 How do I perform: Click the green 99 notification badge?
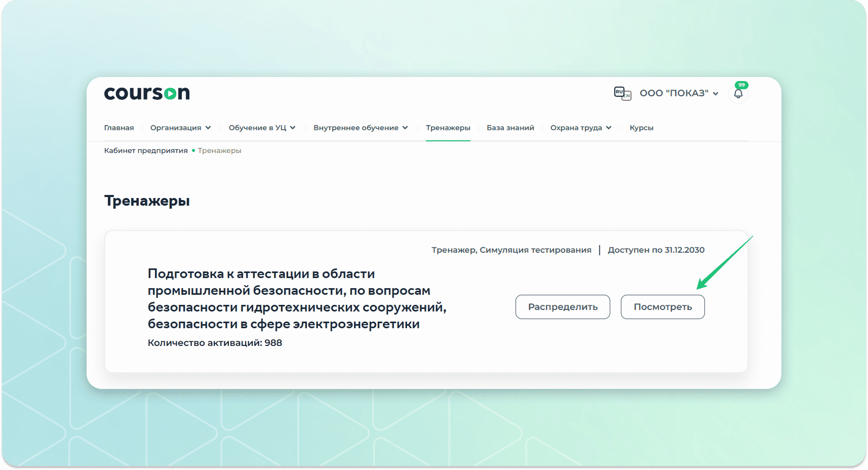(x=741, y=85)
